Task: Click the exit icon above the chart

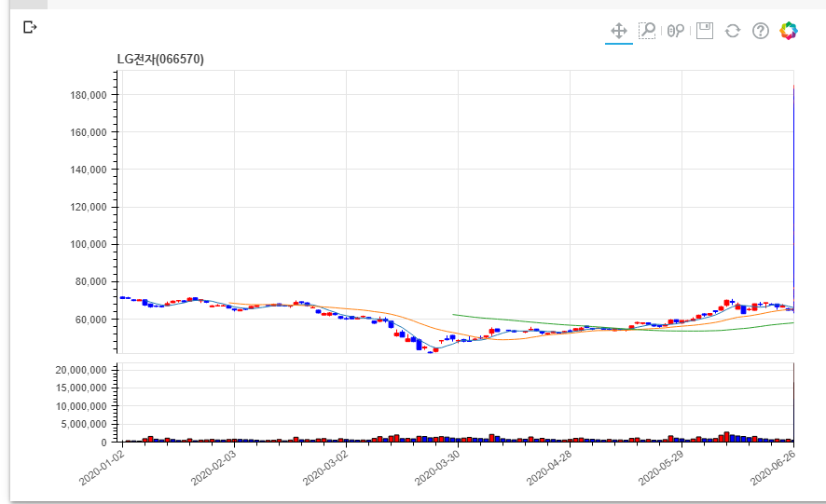Action: pyautogui.click(x=30, y=27)
